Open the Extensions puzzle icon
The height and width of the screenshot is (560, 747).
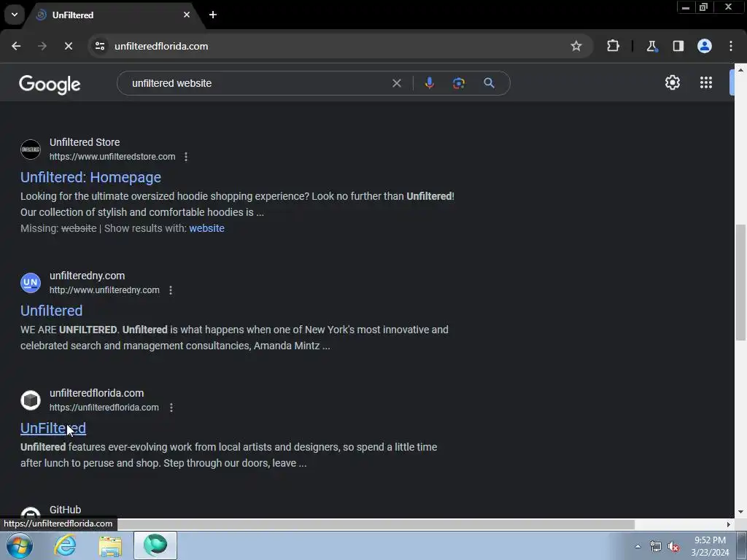pos(613,46)
